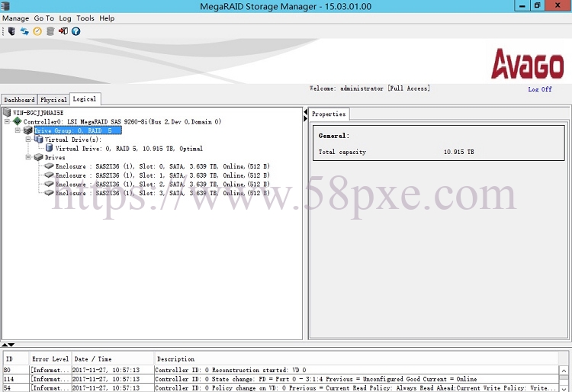Click the right expand arrow on pane divider
The image size is (572, 392).
(x=305, y=118)
